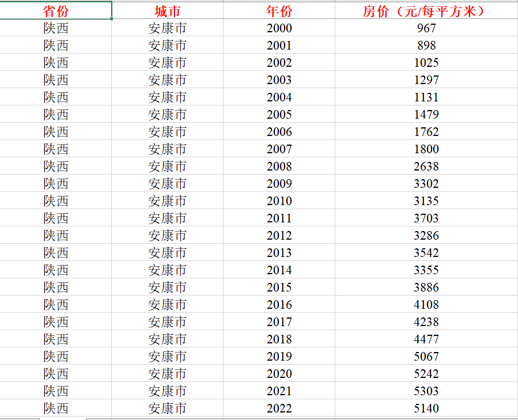Select the price cell 3135
518x420 pixels.
point(426,200)
